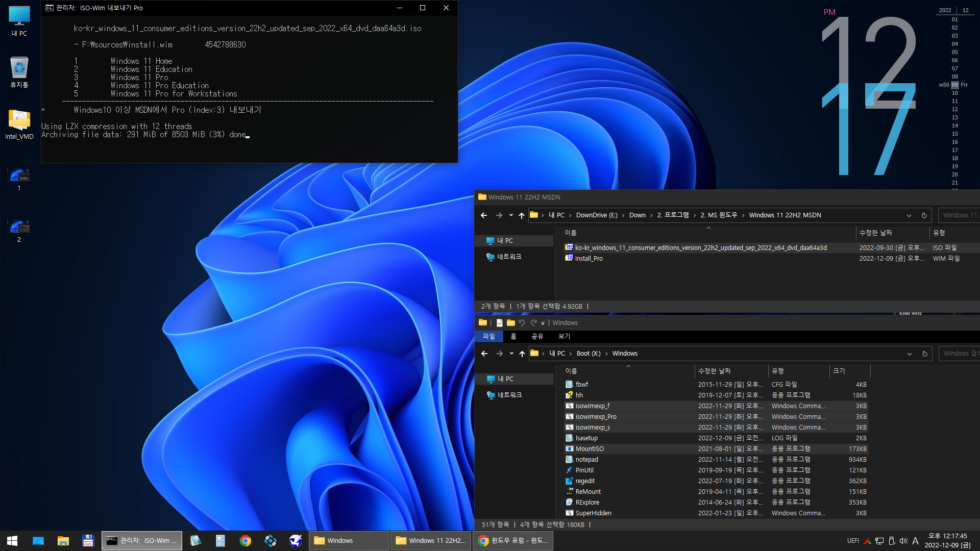This screenshot has width=980, height=551.
Task: Select the fbwf CFG file
Action: pos(716,385)
